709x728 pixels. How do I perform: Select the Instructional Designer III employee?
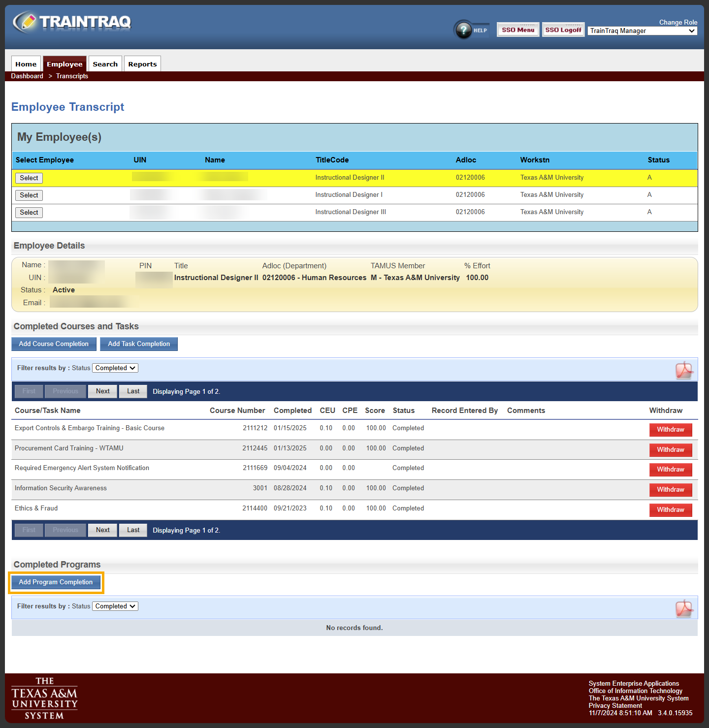tap(29, 212)
